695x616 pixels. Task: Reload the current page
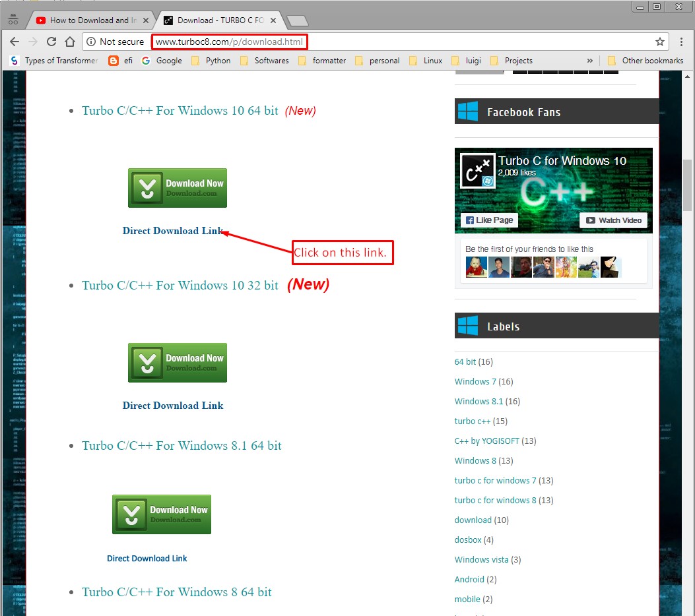51,42
